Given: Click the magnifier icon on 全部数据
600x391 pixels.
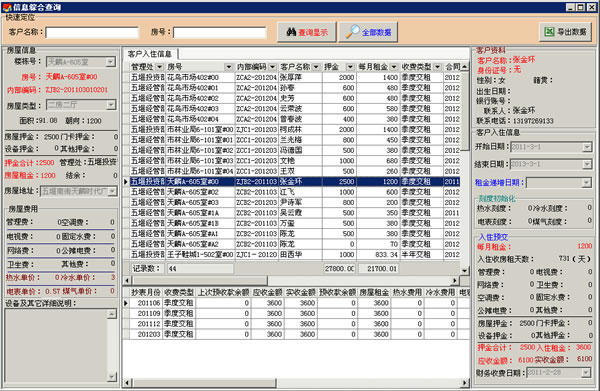Looking at the screenshot, I should click(x=352, y=32).
